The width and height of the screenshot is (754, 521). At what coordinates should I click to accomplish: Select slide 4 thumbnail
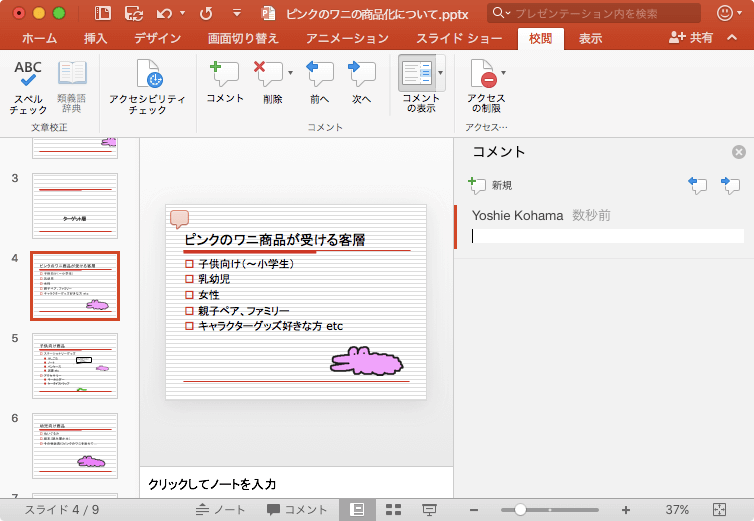[x=75, y=286]
